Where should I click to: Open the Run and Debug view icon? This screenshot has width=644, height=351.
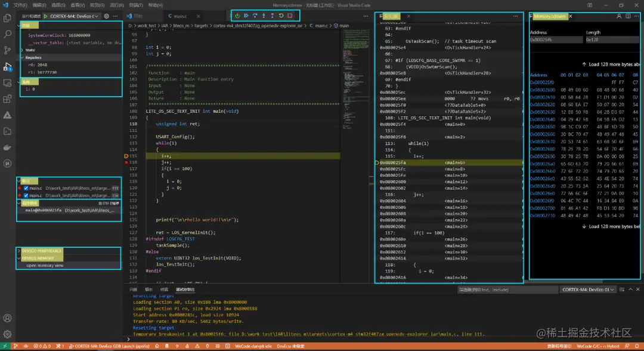[x=7, y=67]
